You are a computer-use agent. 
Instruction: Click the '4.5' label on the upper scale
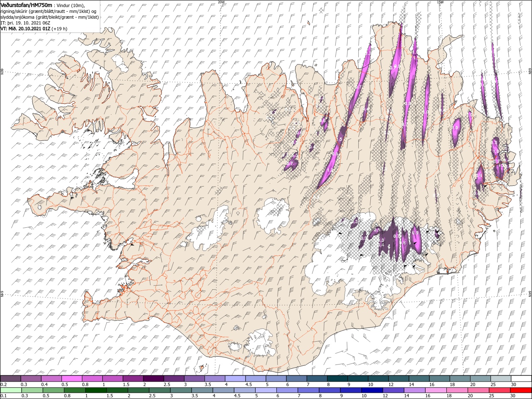[249, 384]
